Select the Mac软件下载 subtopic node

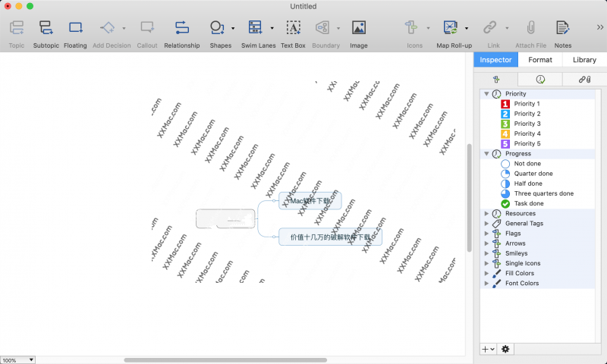click(x=310, y=201)
